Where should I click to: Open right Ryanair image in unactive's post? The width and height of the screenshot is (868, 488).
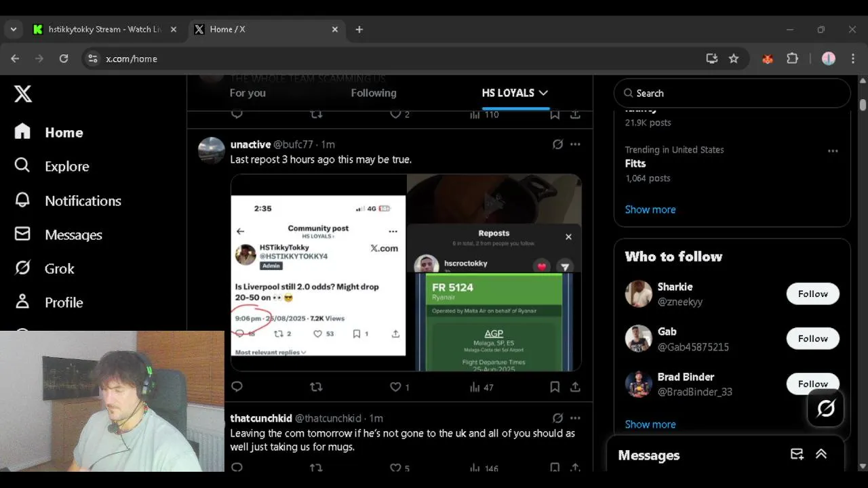tap(494, 272)
